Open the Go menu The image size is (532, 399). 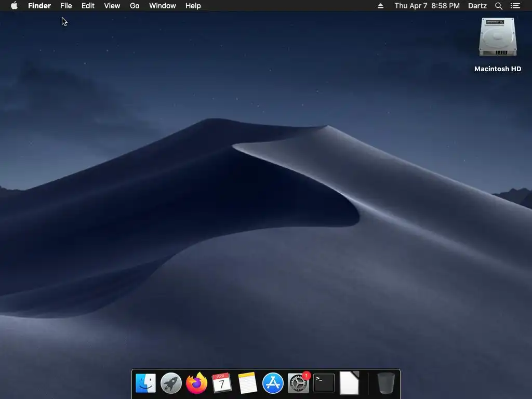click(135, 6)
